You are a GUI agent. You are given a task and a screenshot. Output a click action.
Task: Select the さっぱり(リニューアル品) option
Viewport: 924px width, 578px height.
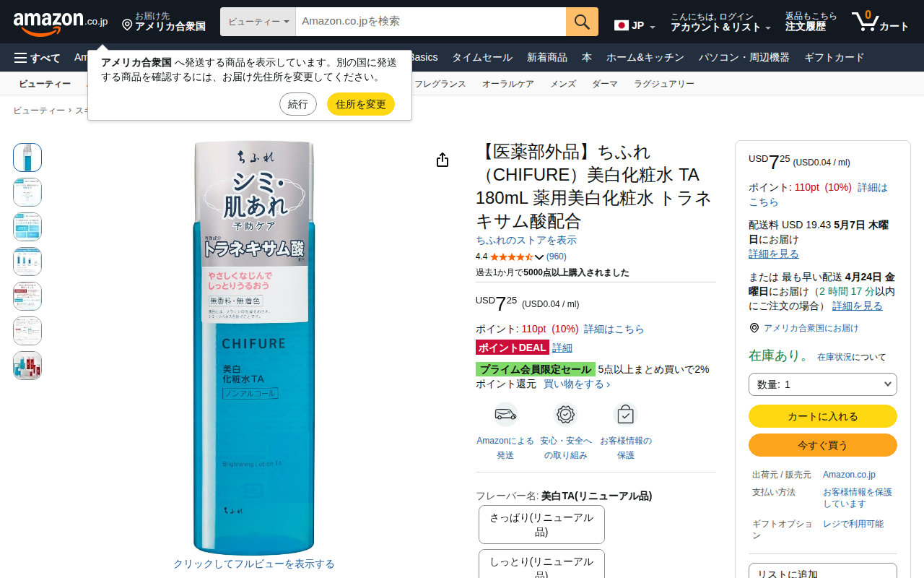click(x=541, y=525)
